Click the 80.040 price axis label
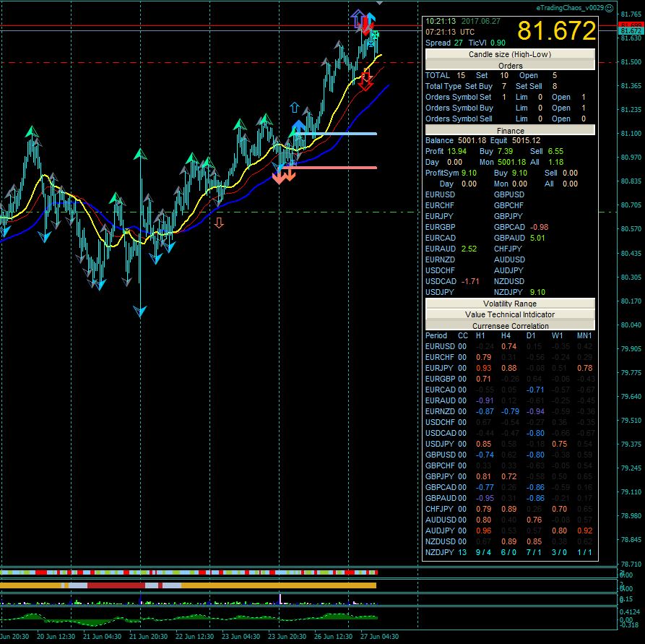Screen dimensions: 645x644 [x=631, y=325]
